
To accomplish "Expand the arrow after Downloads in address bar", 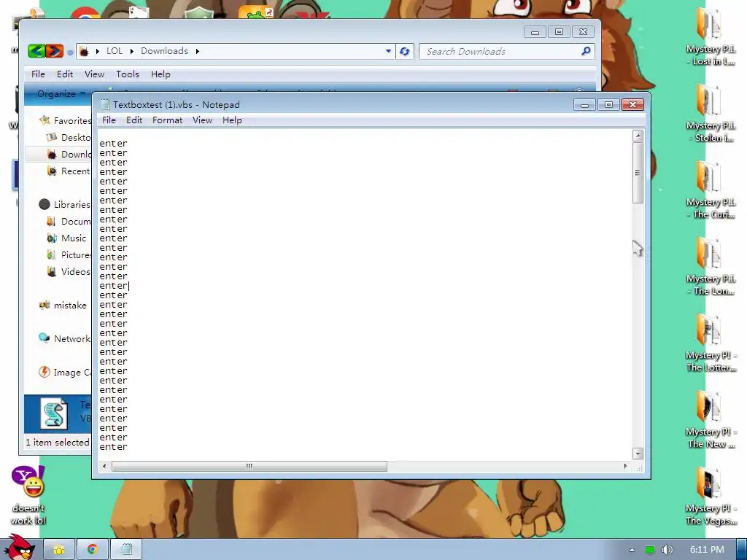I will click(x=197, y=51).
